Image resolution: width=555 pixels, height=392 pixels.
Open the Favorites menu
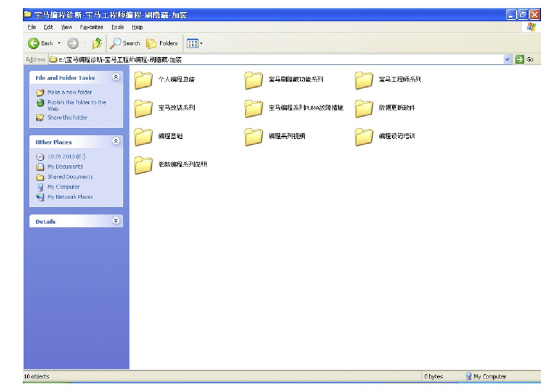pyautogui.click(x=91, y=27)
